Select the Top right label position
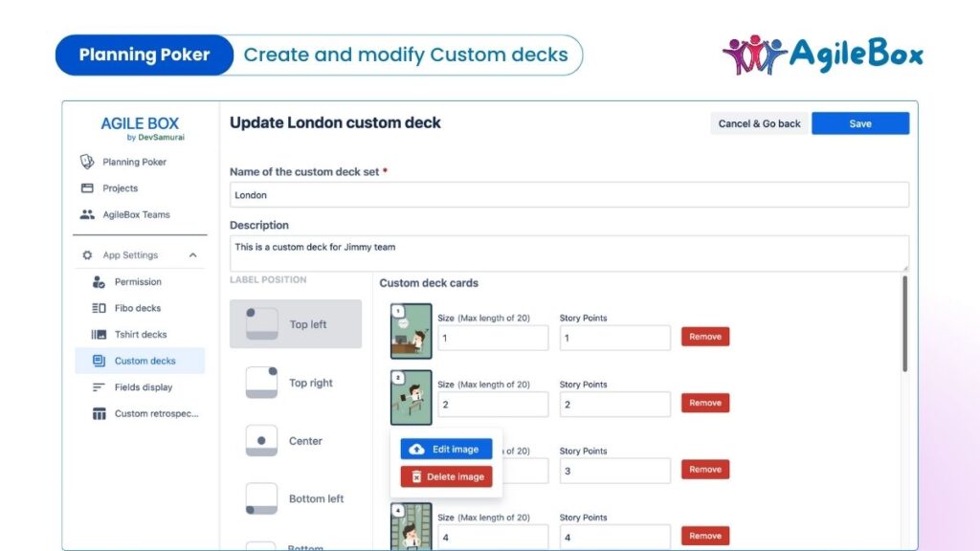 pyautogui.click(x=295, y=383)
